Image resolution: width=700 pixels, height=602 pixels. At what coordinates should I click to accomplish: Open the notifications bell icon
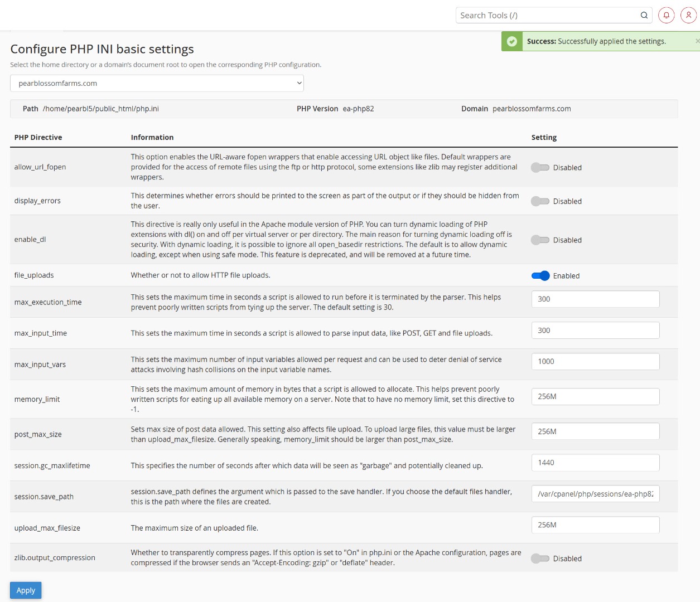(x=667, y=16)
